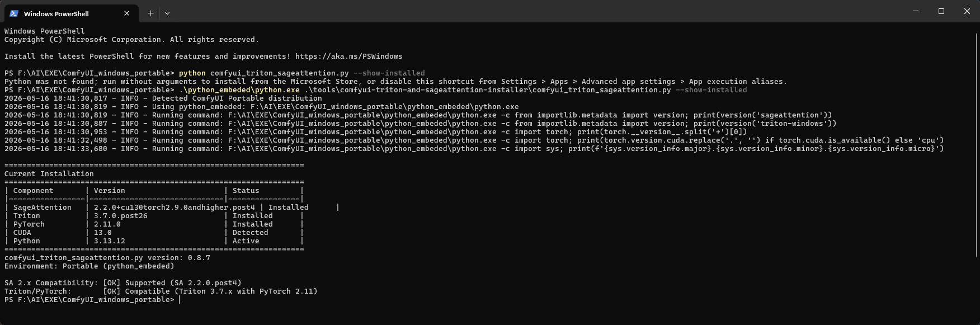
Task: Click the Triton 3.7.0.post26 version text
Action: [121, 216]
